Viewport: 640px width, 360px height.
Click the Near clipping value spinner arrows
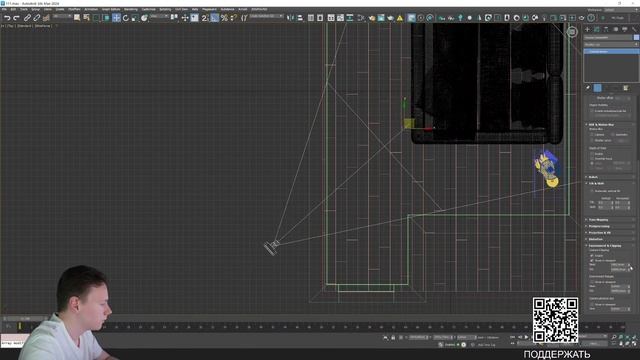pyautogui.click(x=629, y=265)
